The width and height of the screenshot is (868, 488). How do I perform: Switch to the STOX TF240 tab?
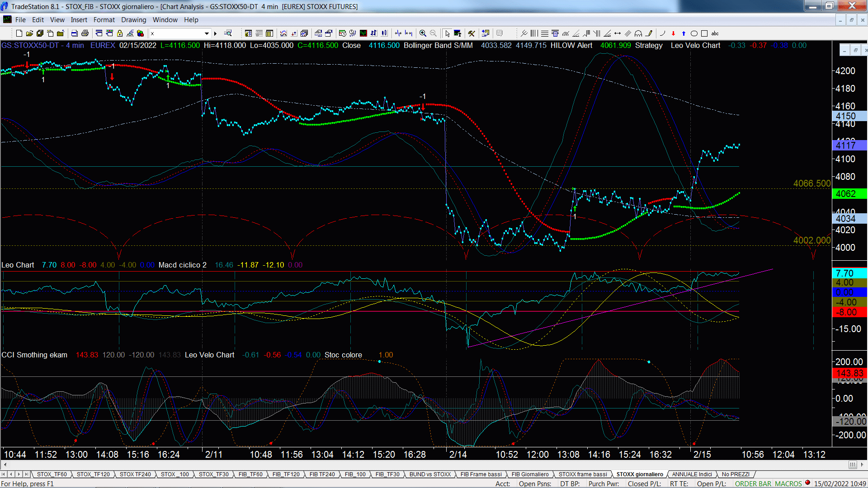(x=135, y=474)
